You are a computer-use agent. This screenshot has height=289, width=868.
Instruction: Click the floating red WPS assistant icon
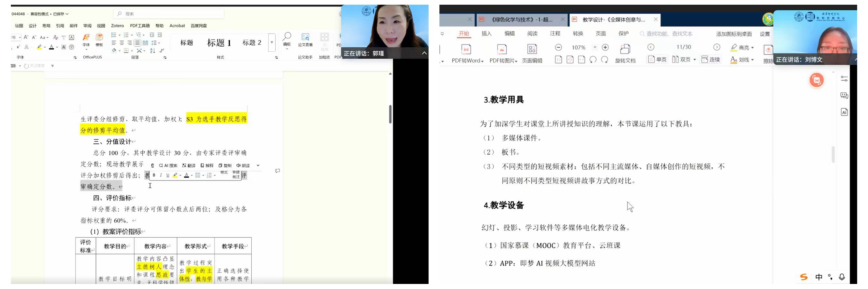click(x=816, y=80)
